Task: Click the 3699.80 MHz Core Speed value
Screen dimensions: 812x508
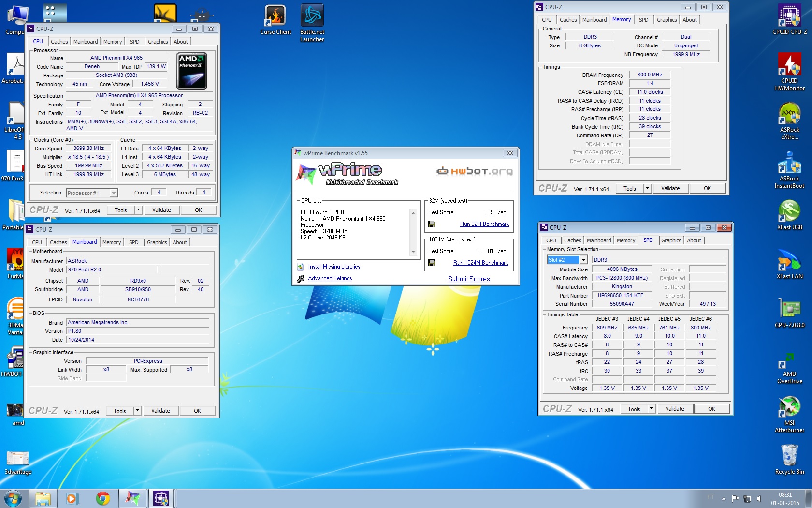Action: click(x=88, y=148)
